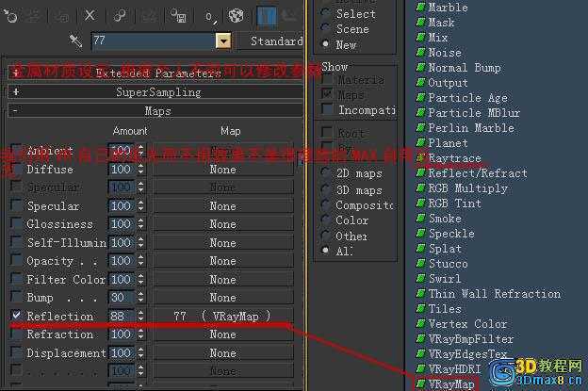Viewport: 588px width, 391px height.
Task: Click the Displacement amount spinner arrows
Action: point(140,352)
